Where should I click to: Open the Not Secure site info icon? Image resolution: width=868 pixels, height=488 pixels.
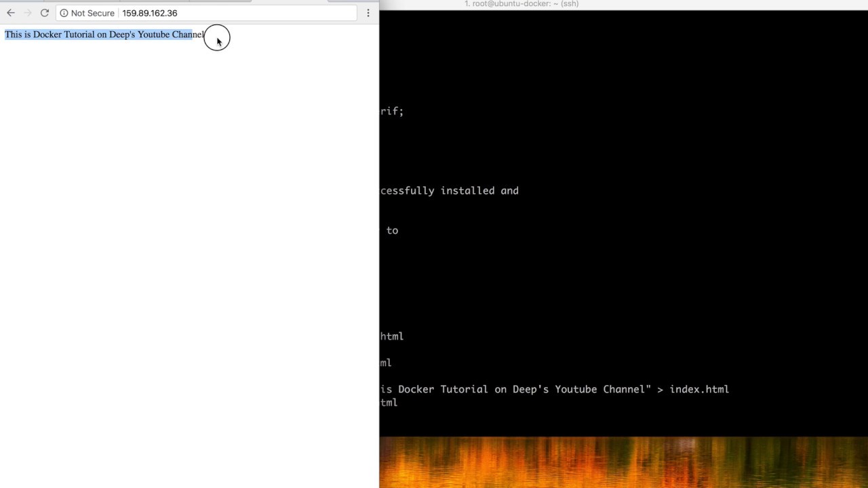coord(64,13)
